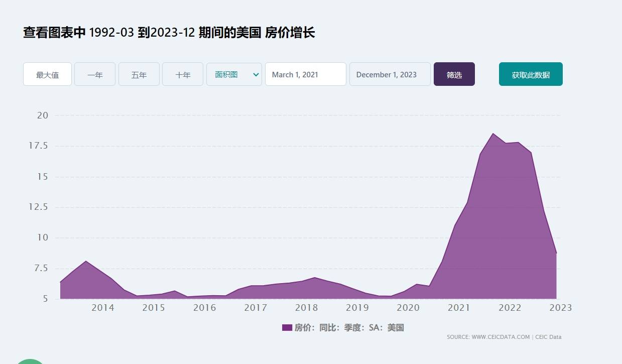Click the chart title about 美国 房价增长
This screenshot has height=364, width=622.
pyautogui.click(x=169, y=33)
